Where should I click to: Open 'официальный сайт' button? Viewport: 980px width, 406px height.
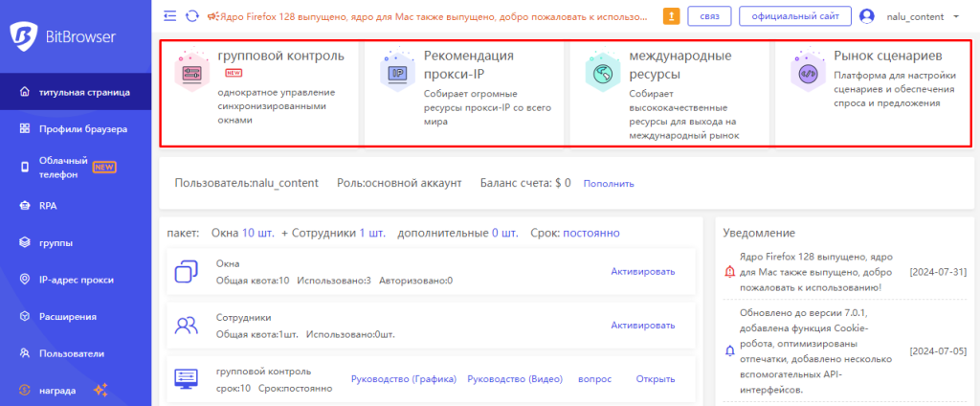point(795,16)
